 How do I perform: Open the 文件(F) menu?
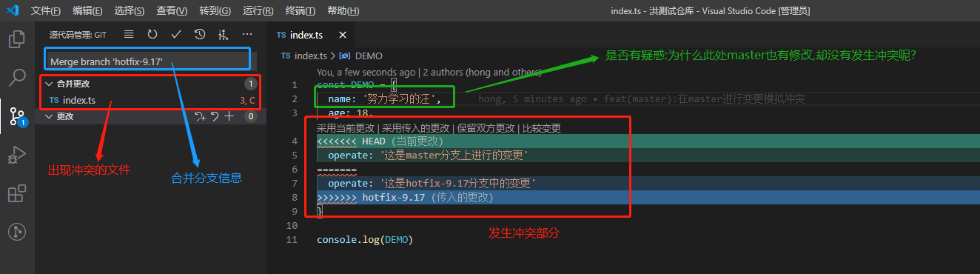point(46,11)
